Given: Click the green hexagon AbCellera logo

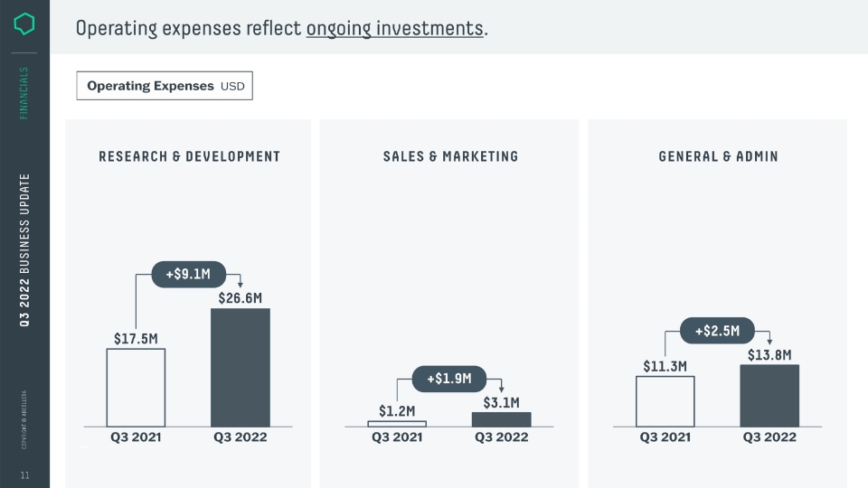Looking at the screenshot, I should click(x=24, y=23).
